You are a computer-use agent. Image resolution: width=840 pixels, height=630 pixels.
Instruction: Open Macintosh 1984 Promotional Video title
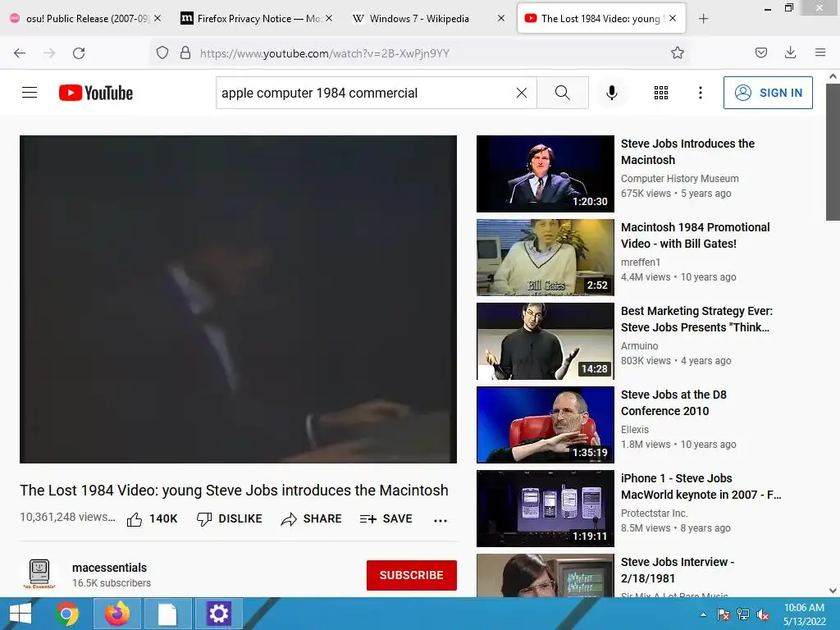click(x=695, y=235)
